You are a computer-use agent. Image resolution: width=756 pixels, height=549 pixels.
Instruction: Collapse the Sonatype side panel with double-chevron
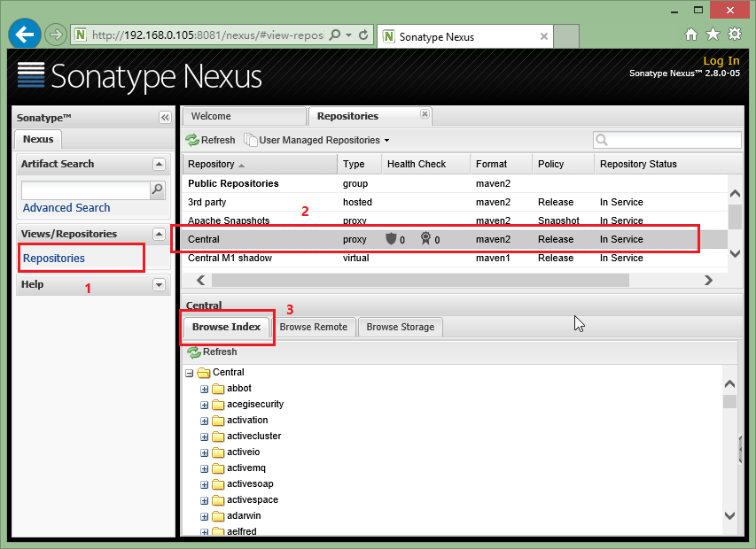(x=165, y=118)
